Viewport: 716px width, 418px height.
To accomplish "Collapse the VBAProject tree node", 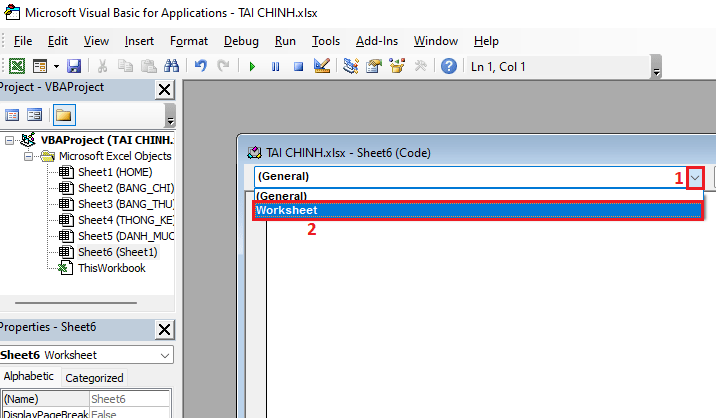I will pos(9,140).
